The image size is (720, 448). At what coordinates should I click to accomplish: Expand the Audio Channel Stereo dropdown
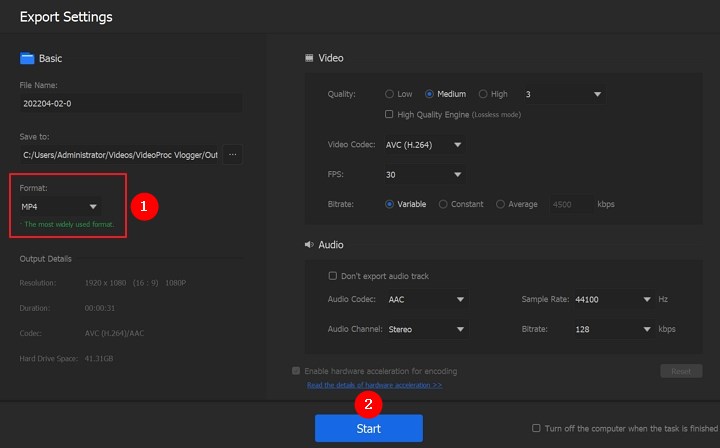click(x=426, y=329)
